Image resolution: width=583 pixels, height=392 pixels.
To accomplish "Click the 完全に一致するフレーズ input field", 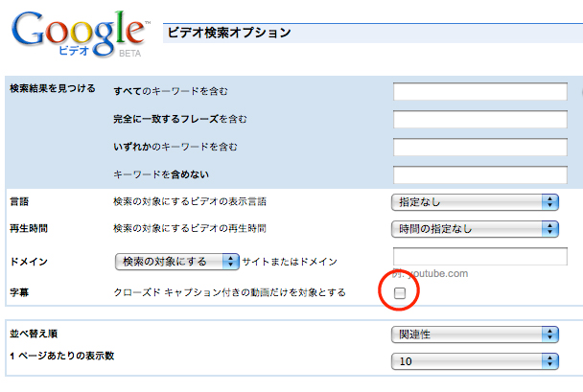I will click(x=480, y=119).
